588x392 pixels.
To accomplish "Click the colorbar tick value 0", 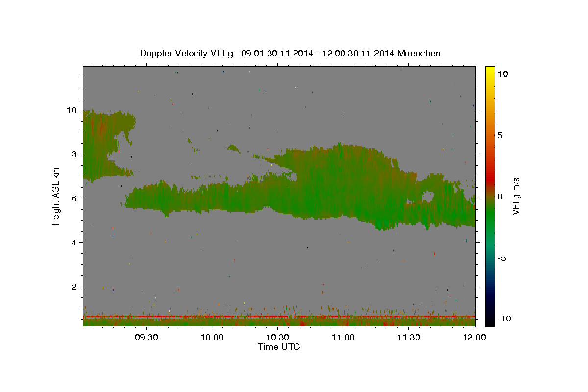I will (x=500, y=196).
